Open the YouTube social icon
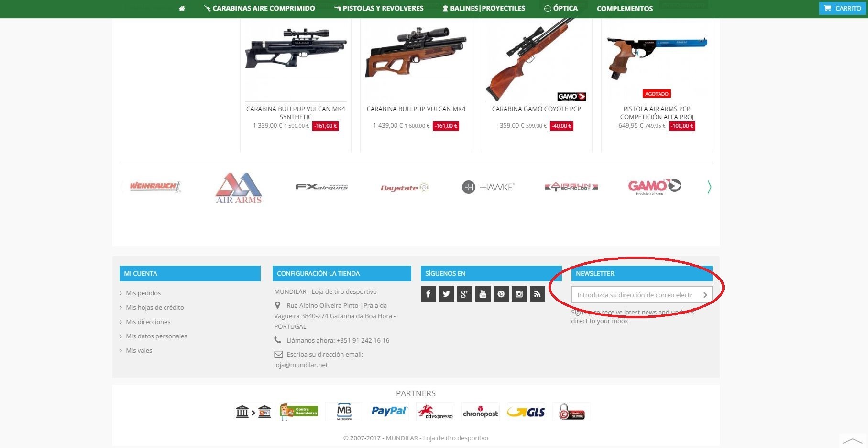 (483, 294)
